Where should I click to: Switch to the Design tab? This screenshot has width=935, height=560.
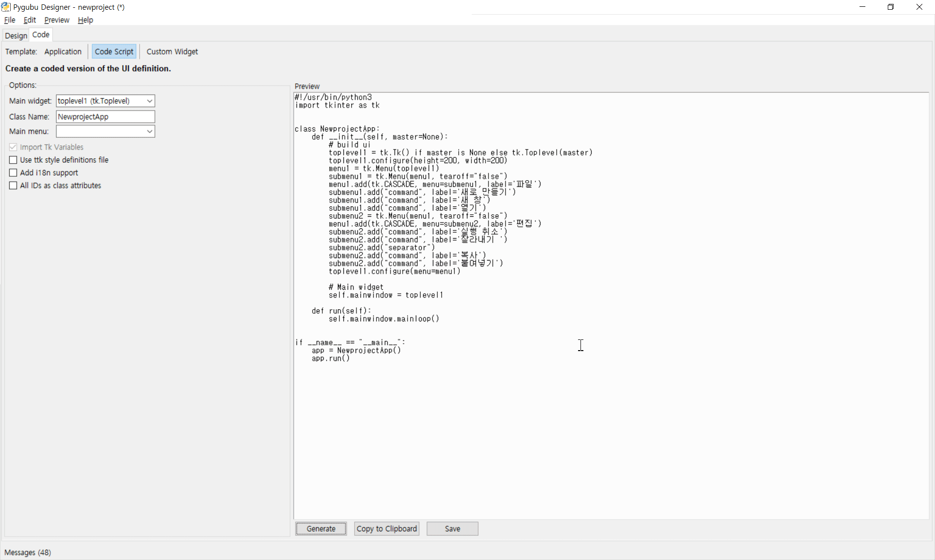16,36
